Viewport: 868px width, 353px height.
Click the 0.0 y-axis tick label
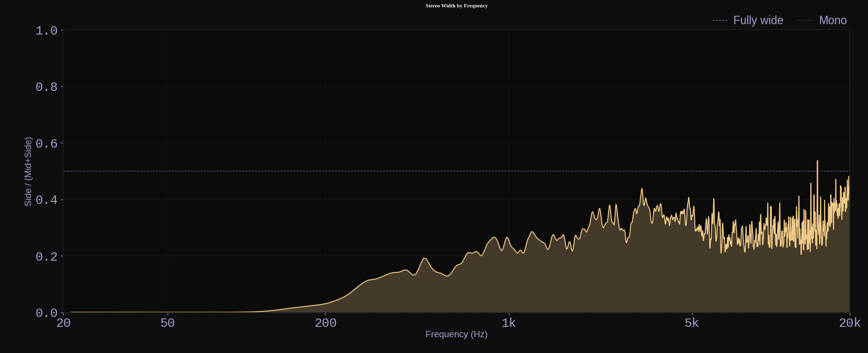click(46, 313)
